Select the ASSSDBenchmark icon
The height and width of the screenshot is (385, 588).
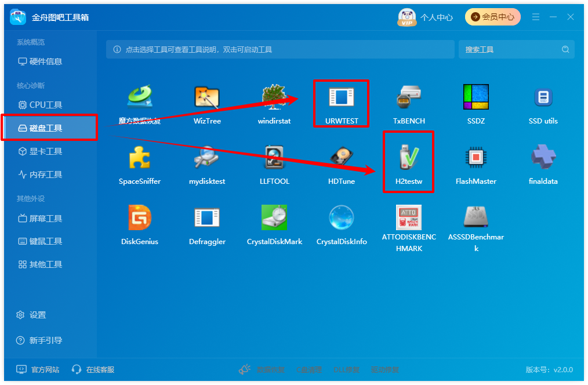476,217
